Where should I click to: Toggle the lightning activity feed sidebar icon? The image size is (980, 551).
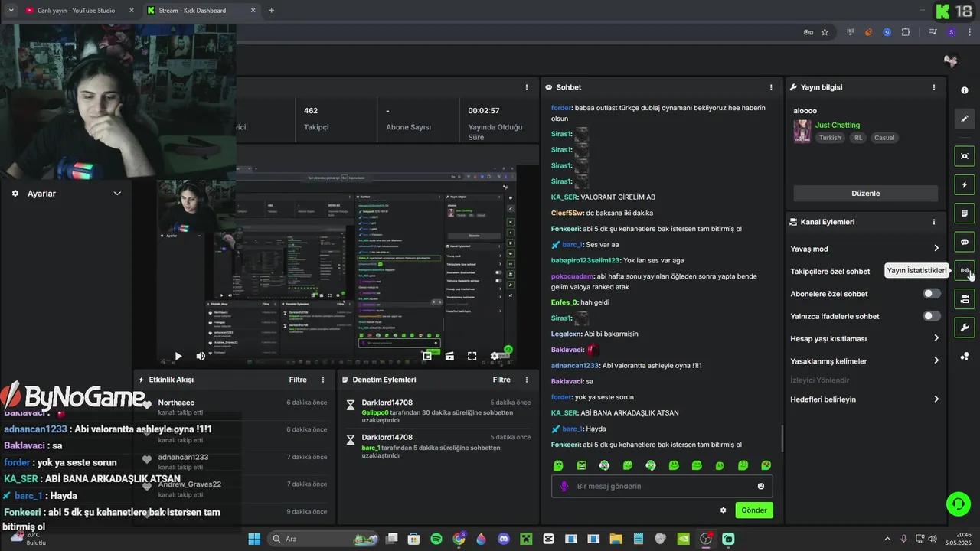965,184
